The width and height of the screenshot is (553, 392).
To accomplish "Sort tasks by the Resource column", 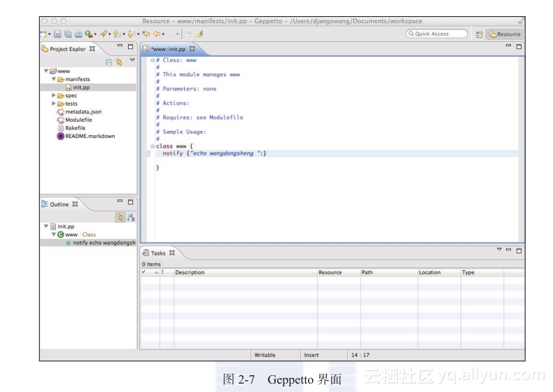I will pyautogui.click(x=339, y=272).
